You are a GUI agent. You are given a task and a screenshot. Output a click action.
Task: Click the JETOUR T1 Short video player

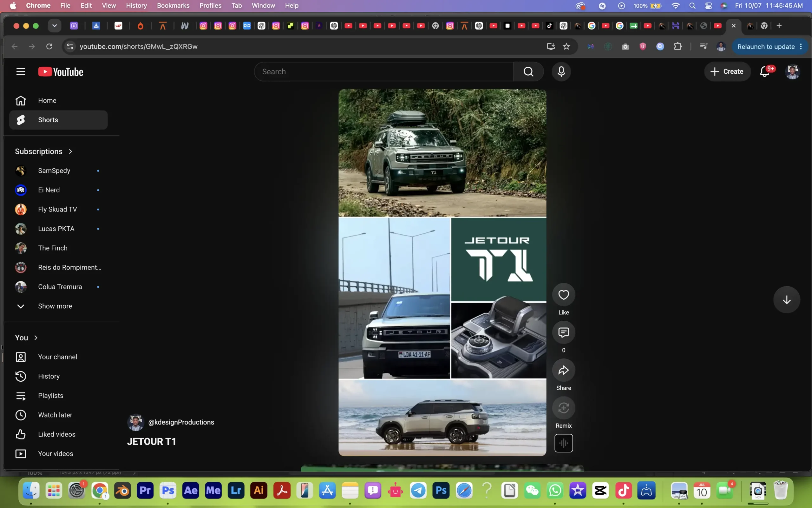click(x=442, y=272)
